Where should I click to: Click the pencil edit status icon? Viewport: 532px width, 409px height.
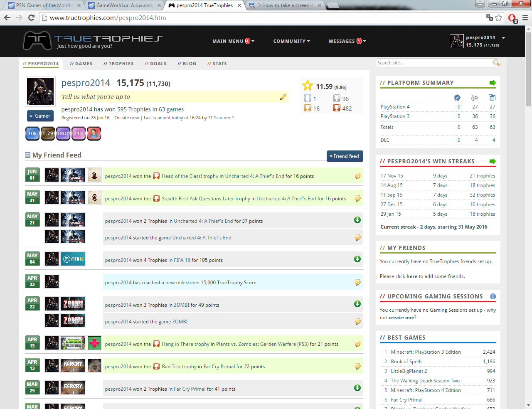pyautogui.click(x=283, y=97)
